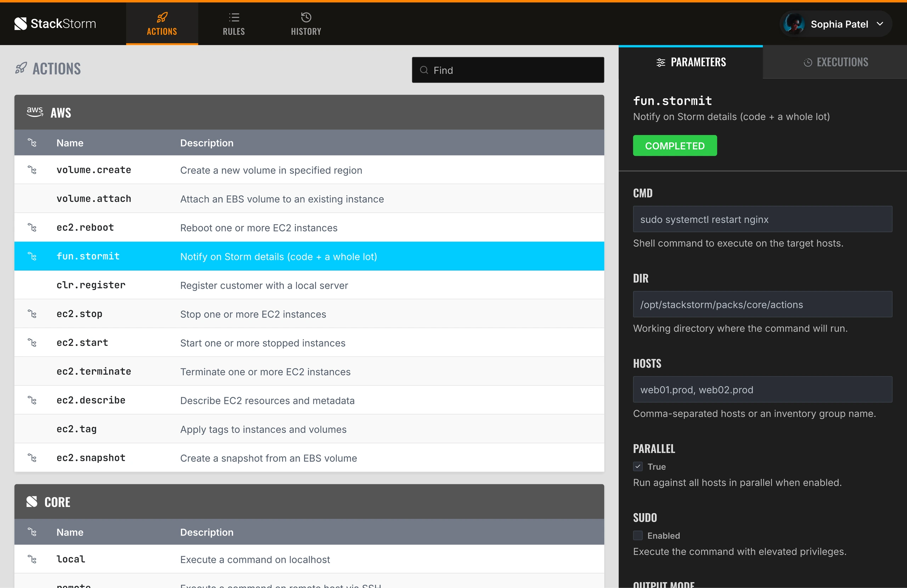
Task: Click 'Attach an EBS volume to an existing instance'
Action: [282, 199]
